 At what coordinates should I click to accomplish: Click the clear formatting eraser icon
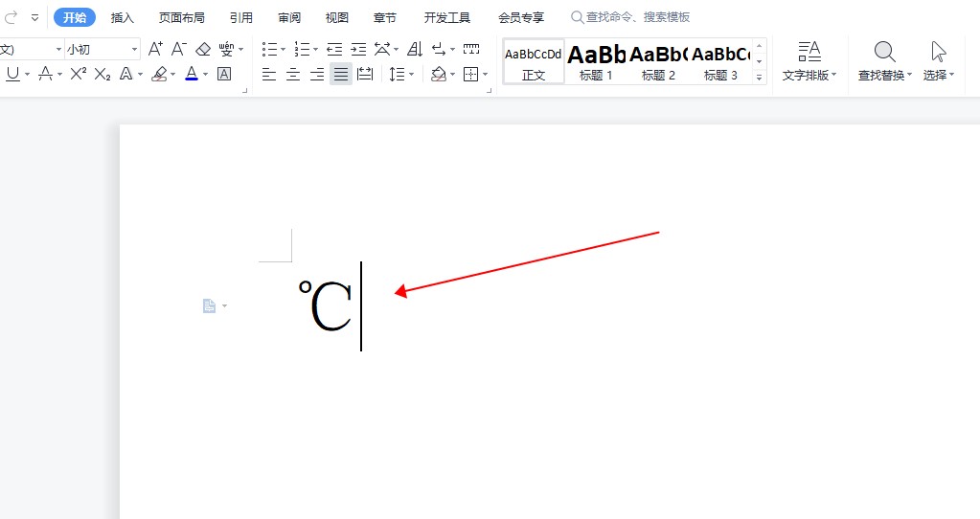pyautogui.click(x=202, y=49)
